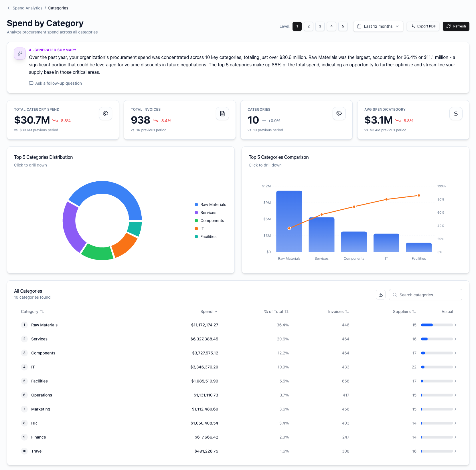This screenshot has width=476, height=470.
Task: Select the Categories breadcrumb item
Action: [58, 8]
